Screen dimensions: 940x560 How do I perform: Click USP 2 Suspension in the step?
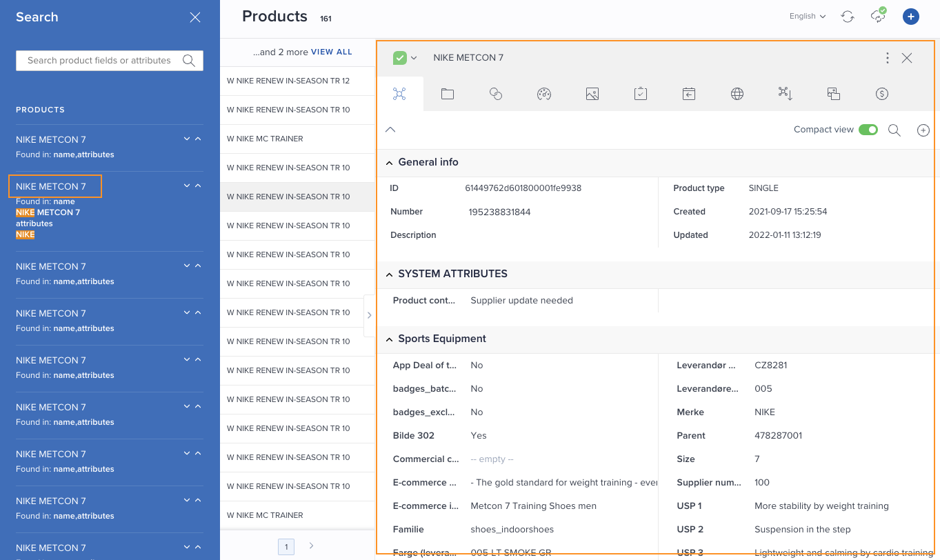coord(803,529)
